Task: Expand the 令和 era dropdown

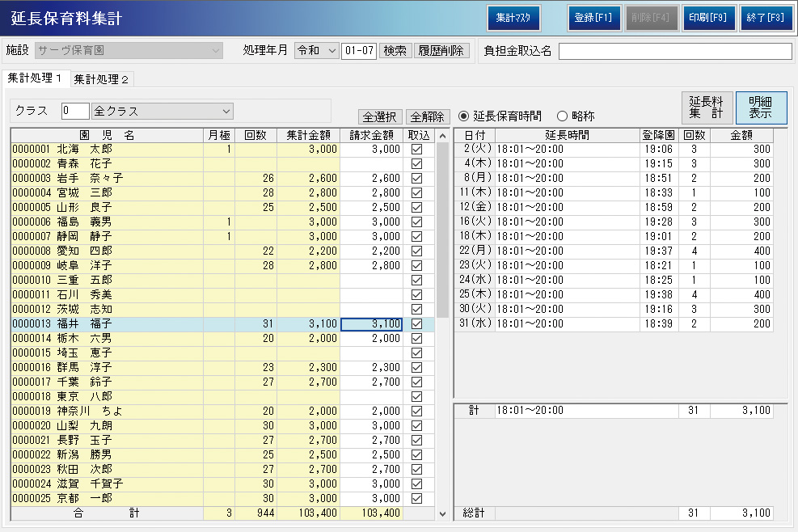Action: pos(316,50)
